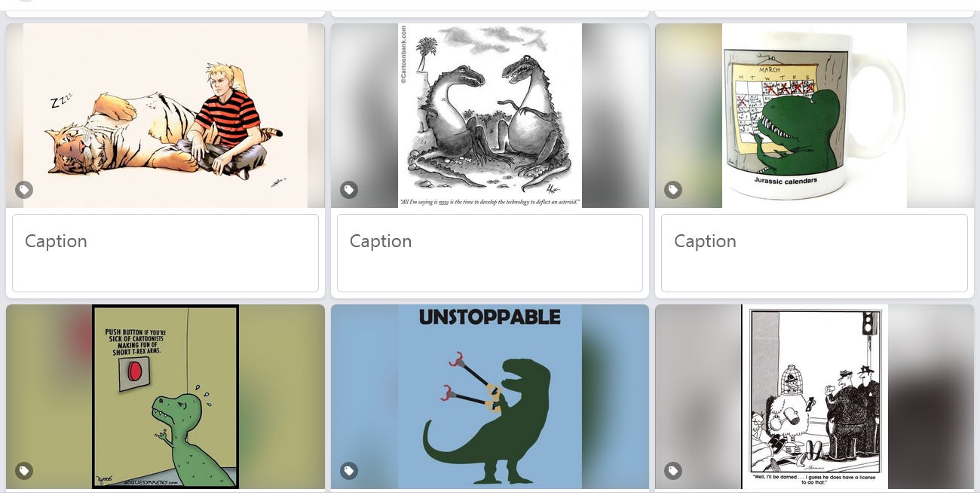980x498 pixels.
Task: Click the tag icon on the Jurassic calendars mug
Action: tap(673, 190)
